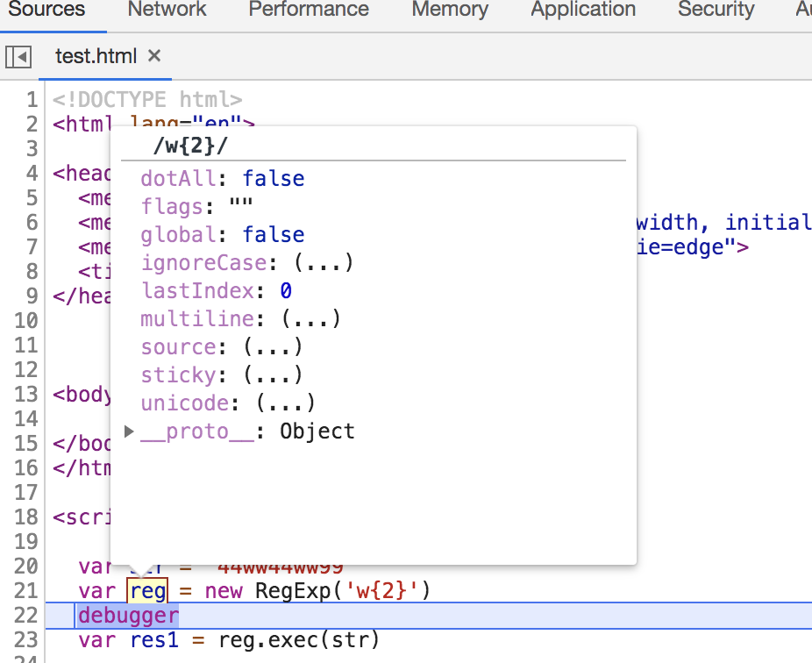Click line number 21 in gutter
The image size is (812, 663).
pyautogui.click(x=26, y=591)
